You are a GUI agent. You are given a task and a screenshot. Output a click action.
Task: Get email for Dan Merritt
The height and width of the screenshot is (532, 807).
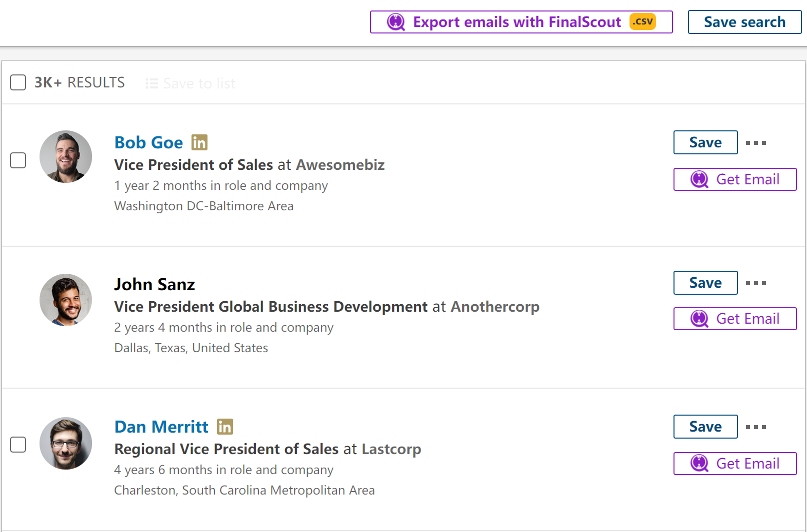click(734, 464)
